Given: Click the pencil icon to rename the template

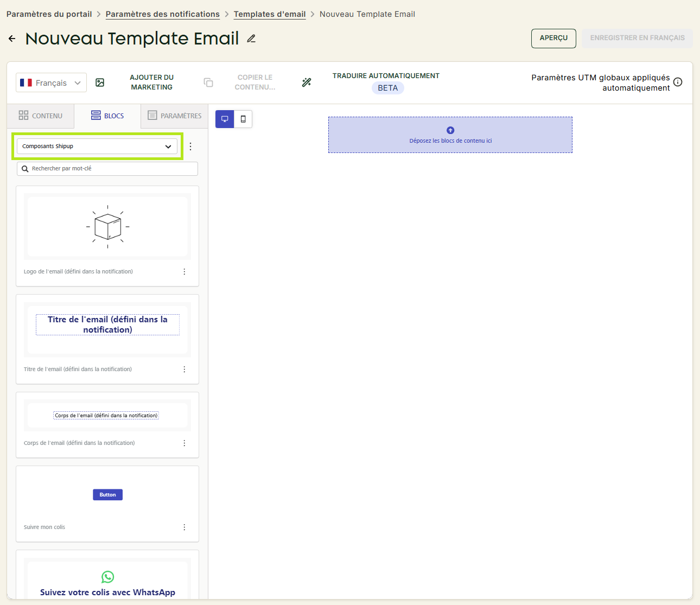Looking at the screenshot, I should [x=251, y=39].
